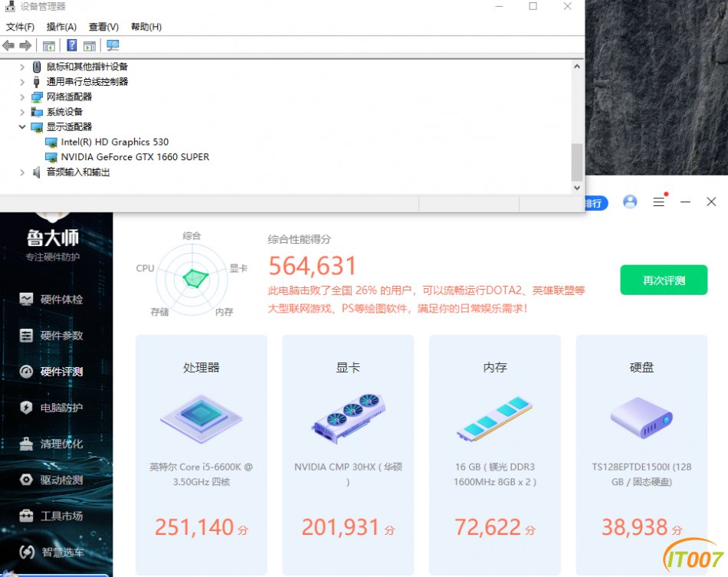The height and width of the screenshot is (577, 728).
Task: Open 硬件体检 in Lu Master sidebar
Action: [51, 300]
